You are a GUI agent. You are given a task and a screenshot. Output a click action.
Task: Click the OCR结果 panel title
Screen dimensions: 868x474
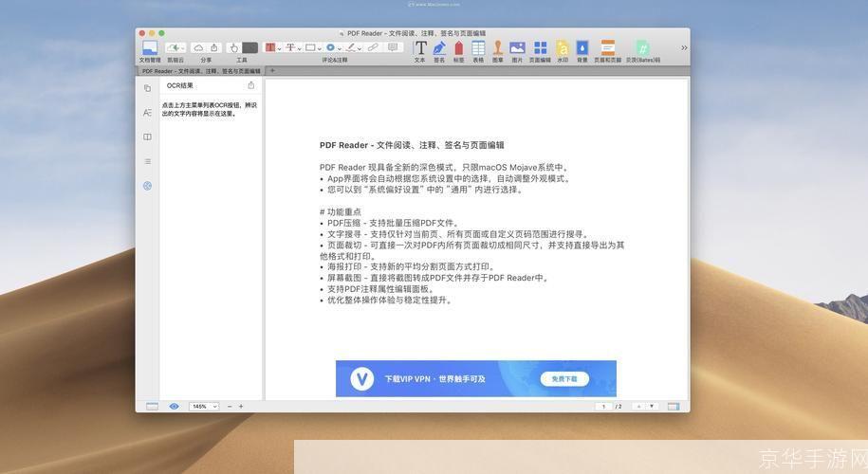[x=180, y=85]
